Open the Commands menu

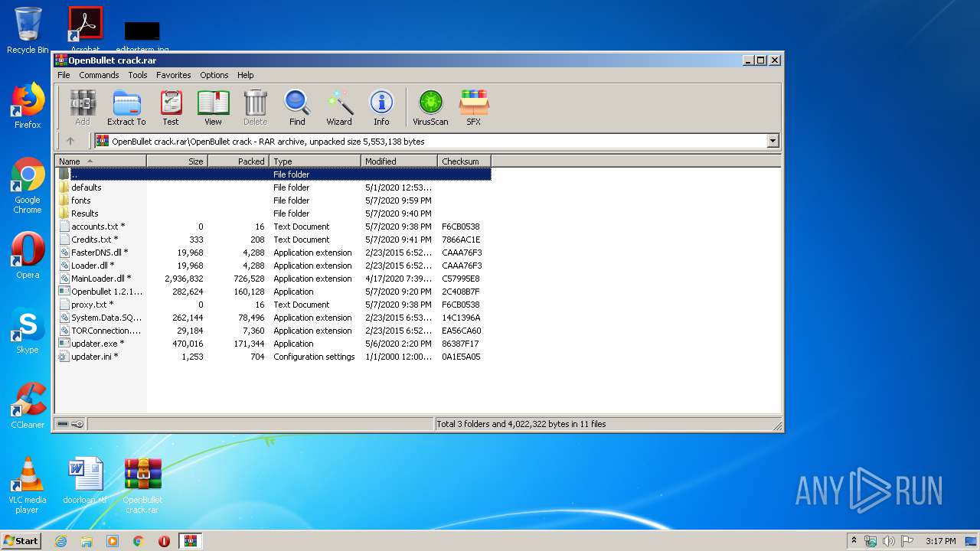pos(99,75)
